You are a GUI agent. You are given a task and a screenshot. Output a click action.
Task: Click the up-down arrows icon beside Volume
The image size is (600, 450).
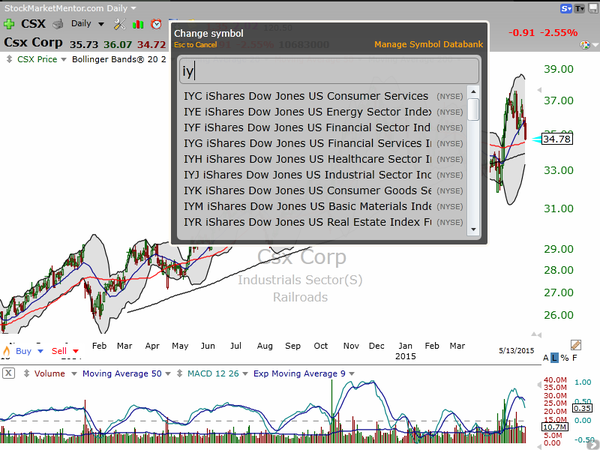pos(26,373)
